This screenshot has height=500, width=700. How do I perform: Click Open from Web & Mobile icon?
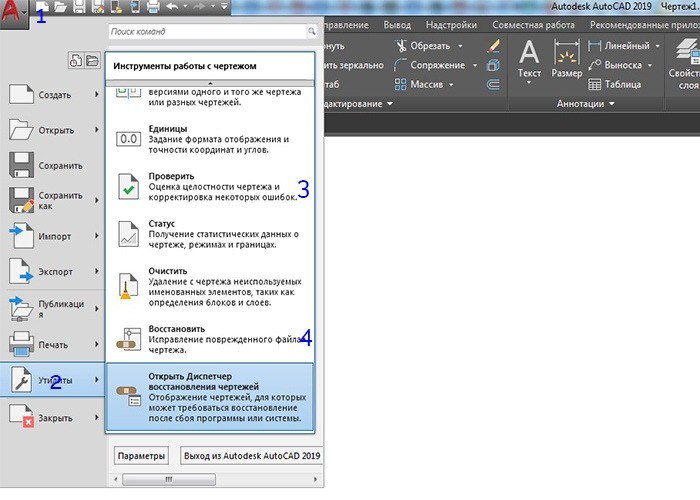(116, 7)
